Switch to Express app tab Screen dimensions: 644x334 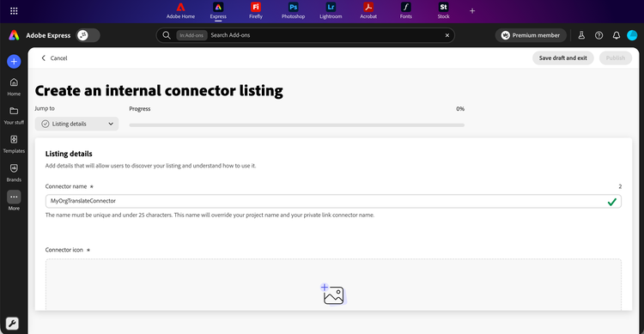click(218, 10)
